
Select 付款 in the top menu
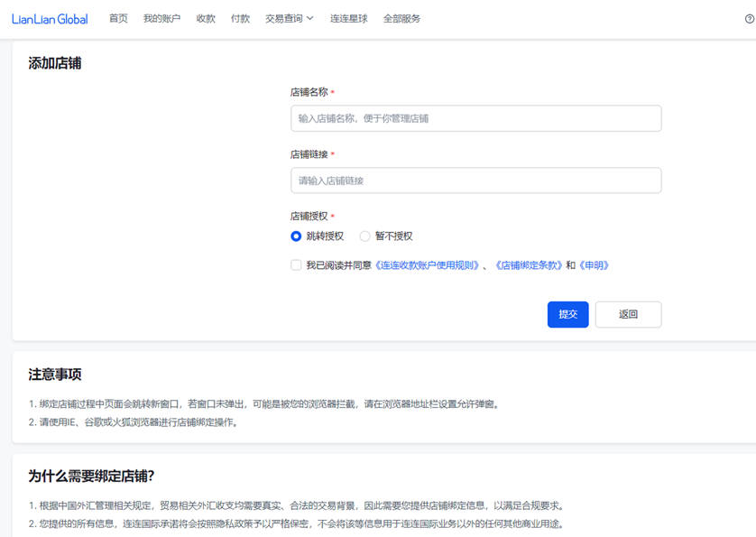click(x=240, y=19)
